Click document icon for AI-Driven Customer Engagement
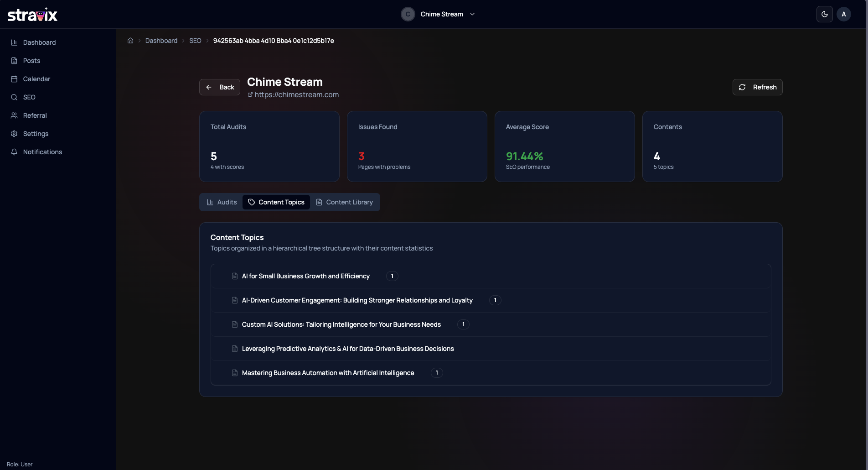868x470 pixels. (x=235, y=300)
